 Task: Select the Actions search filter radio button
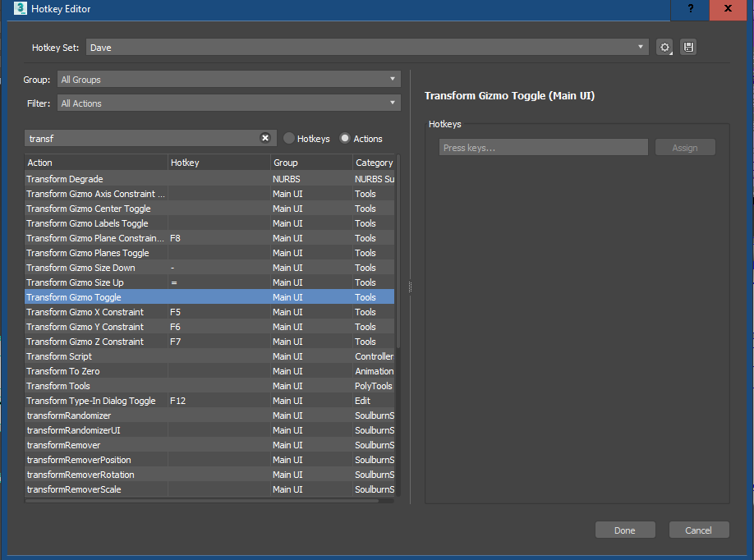coord(343,138)
